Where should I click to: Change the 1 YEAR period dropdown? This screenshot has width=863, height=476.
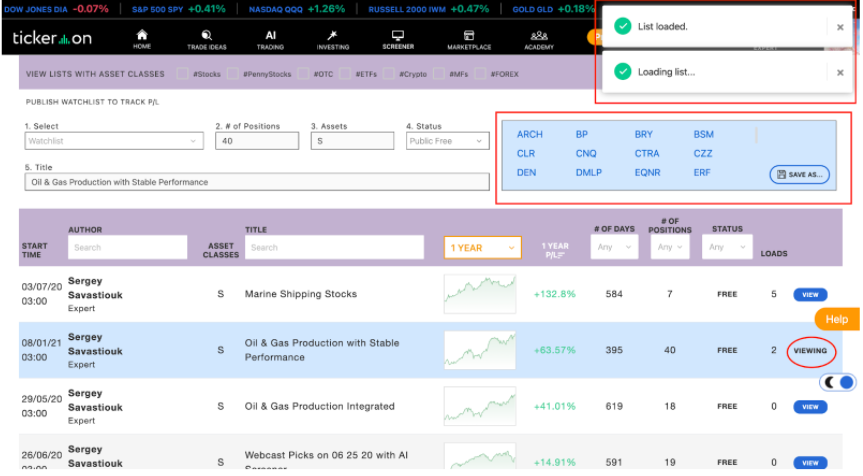tap(482, 248)
